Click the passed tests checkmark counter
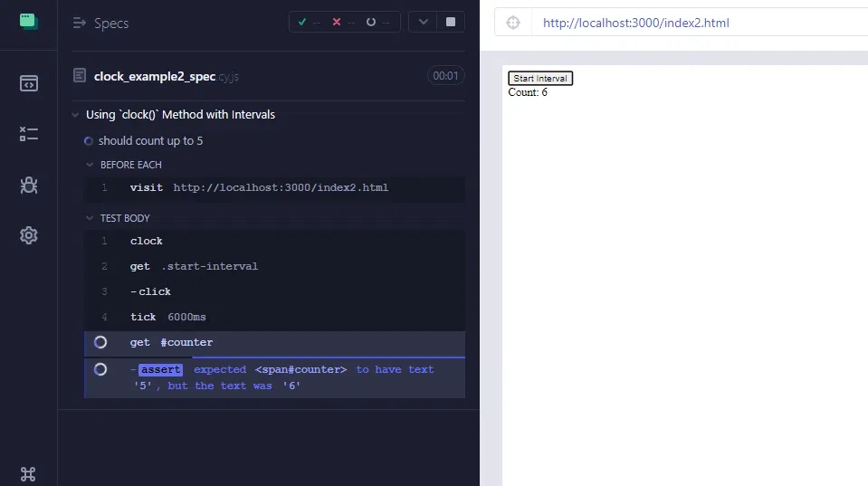The height and width of the screenshot is (486, 868). [x=310, y=22]
